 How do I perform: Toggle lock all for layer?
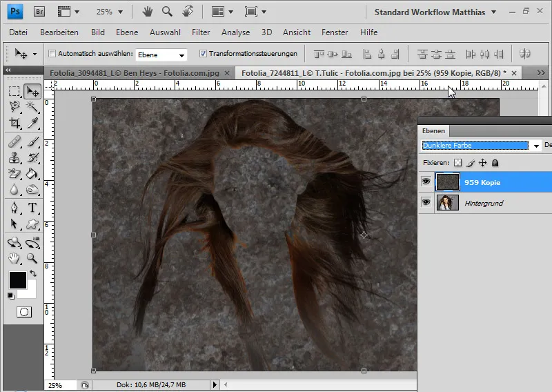coord(495,163)
